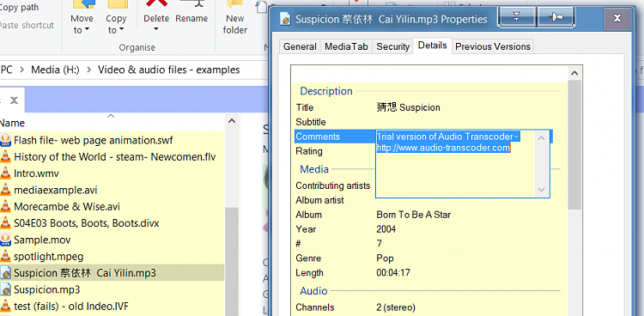The width and height of the screenshot is (644, 316).
Task: Switch to the General tab
Action: tap(300, 46)
